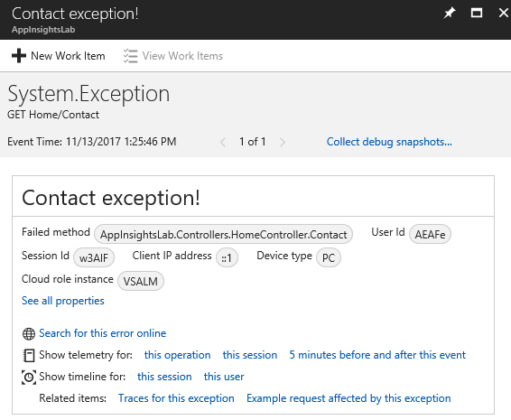Open Collect debug snapshots link
The height and width of the screenshot is (420, 511).
[x=389, y=142]
